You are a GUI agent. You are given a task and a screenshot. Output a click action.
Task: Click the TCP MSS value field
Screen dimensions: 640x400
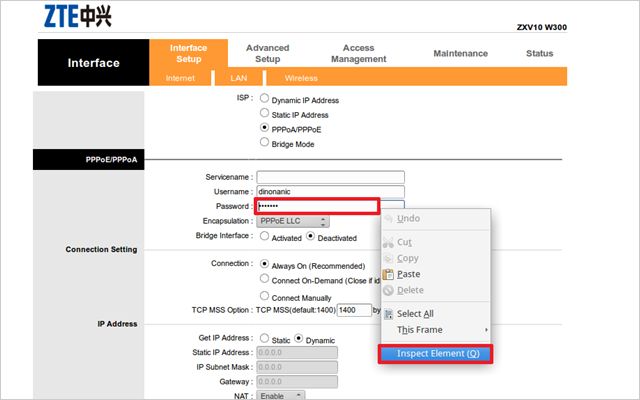(353, 311)
